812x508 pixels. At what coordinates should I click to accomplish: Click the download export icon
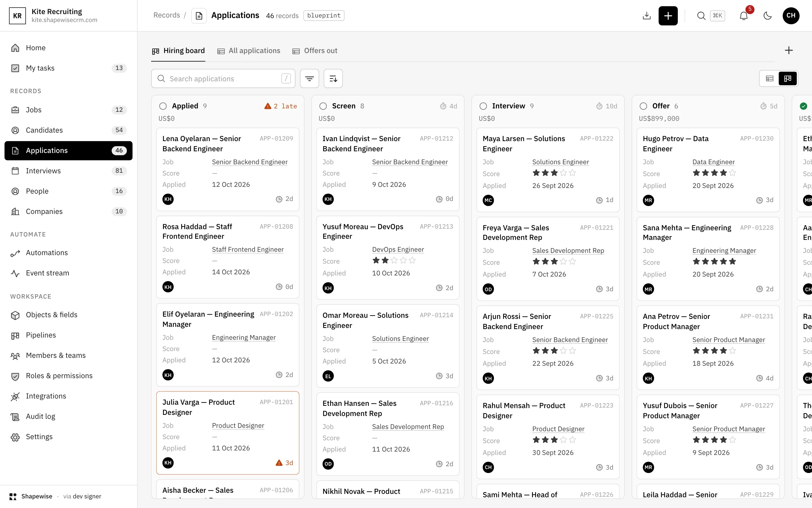point(646,16)
